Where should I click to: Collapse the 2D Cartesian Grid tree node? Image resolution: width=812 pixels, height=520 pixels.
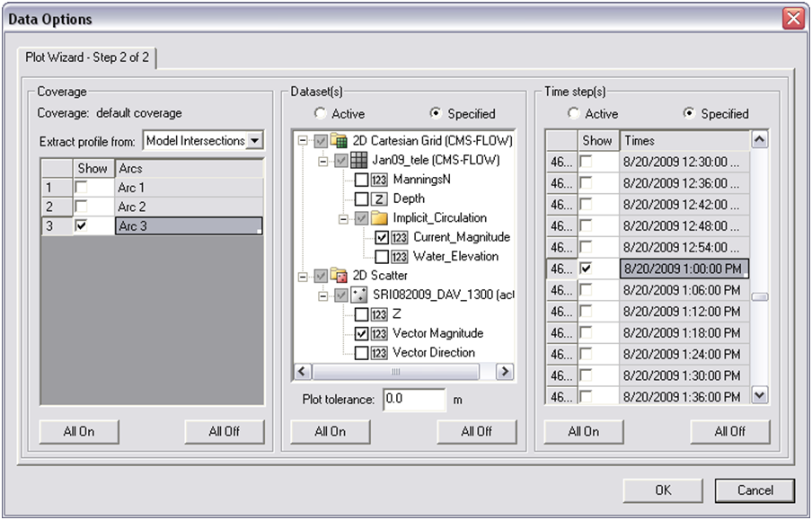coord(303,141)
